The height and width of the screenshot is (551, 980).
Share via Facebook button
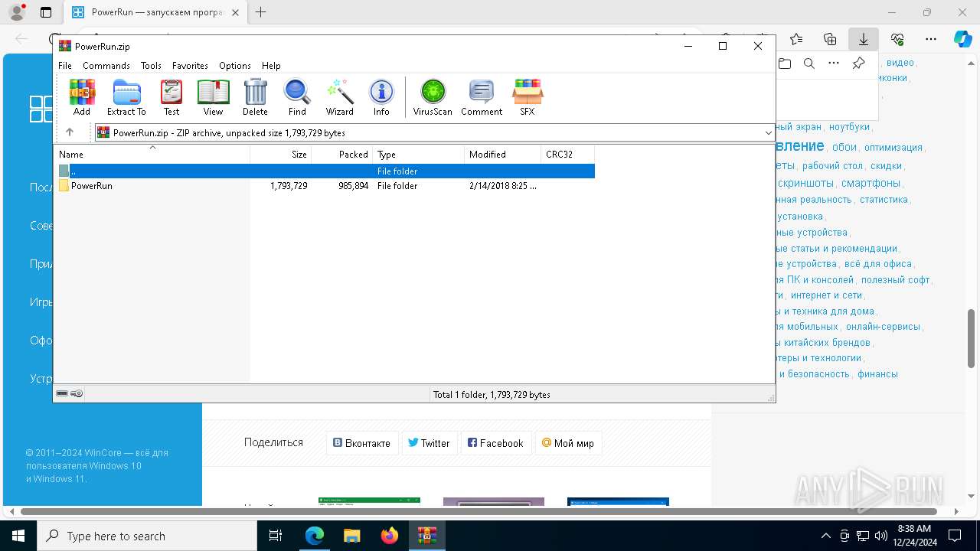point(495,443)
